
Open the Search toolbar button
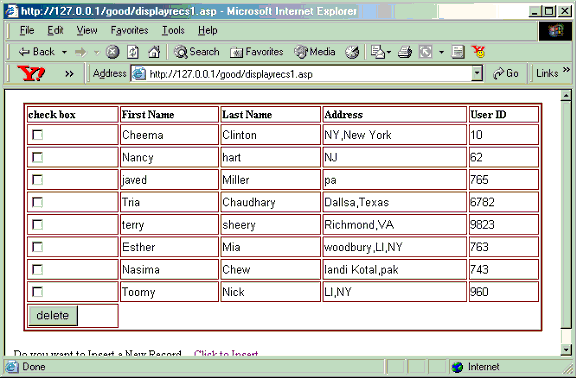click(197, 52)
